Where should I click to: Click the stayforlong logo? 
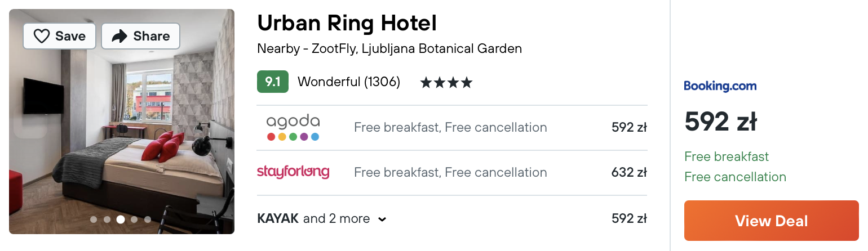click(293, 172)
